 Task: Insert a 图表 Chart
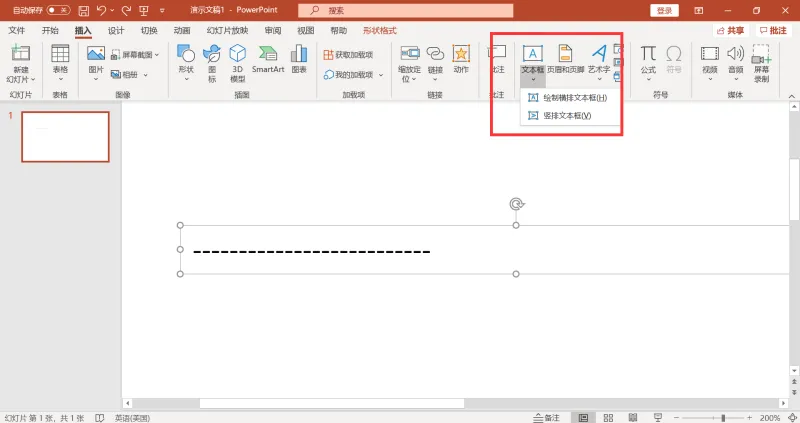tap(299, 59)
